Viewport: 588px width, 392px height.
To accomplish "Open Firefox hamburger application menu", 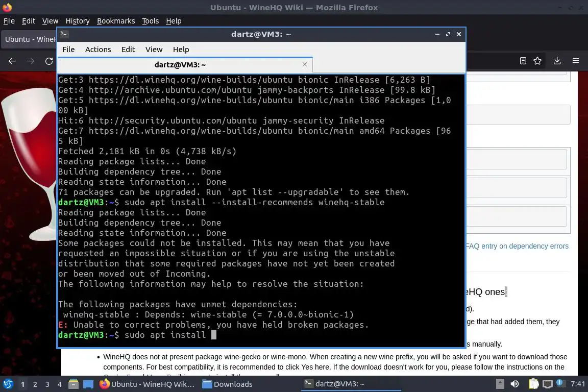I will pos(576,61).
